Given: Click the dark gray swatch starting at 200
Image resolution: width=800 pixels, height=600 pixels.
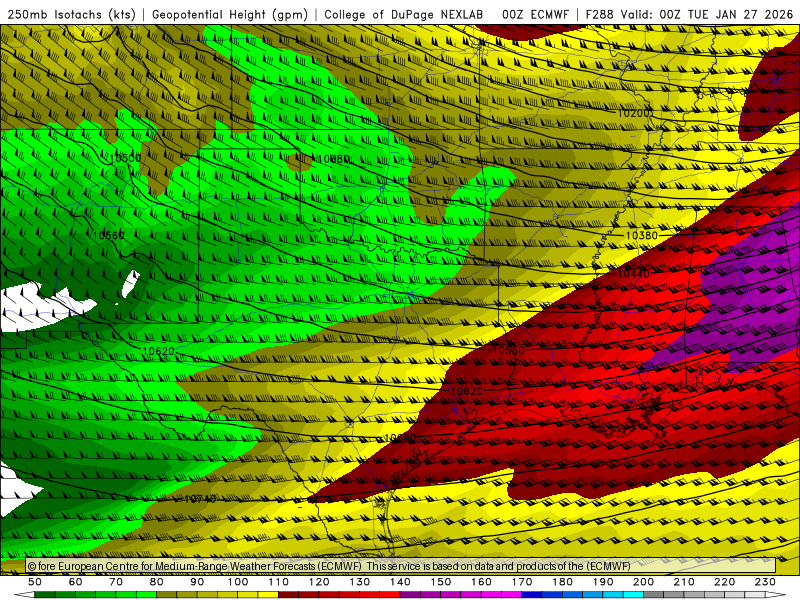Looking at the screenshot, I should point(654,595).
